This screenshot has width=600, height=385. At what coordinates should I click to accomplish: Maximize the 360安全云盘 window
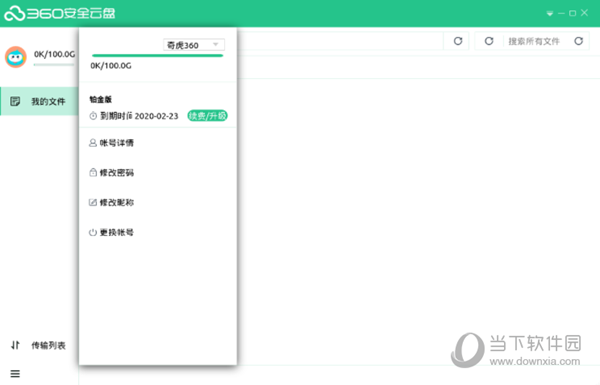coord(573,13)
